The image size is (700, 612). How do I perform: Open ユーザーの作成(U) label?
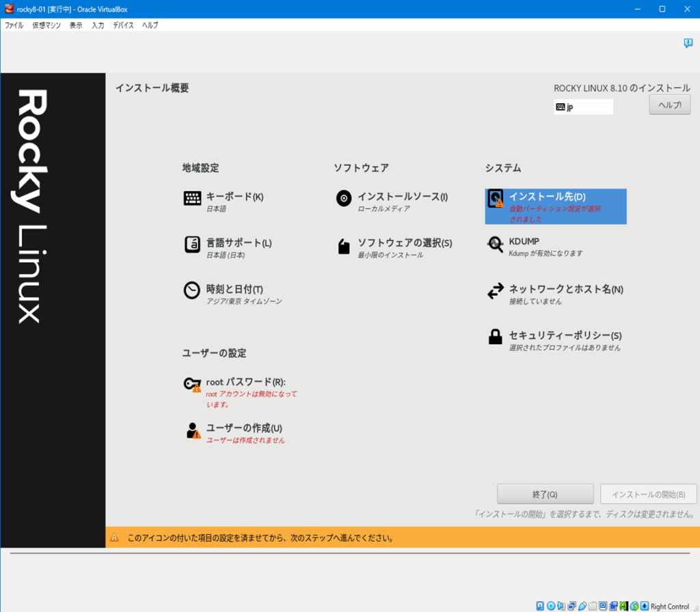coord(244,428)
